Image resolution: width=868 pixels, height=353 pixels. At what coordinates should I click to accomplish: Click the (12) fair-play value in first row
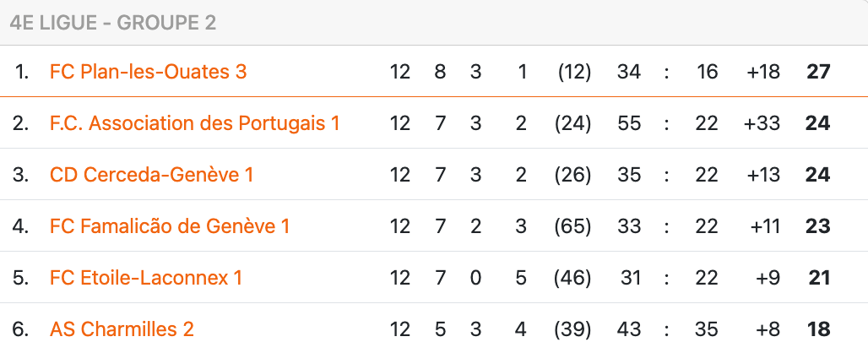[574, 72]
